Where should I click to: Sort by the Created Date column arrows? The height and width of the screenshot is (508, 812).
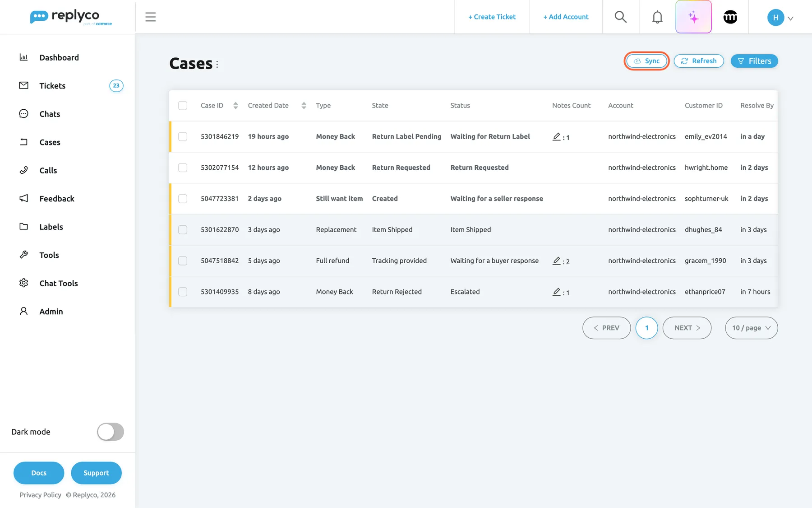pos(304,105)
